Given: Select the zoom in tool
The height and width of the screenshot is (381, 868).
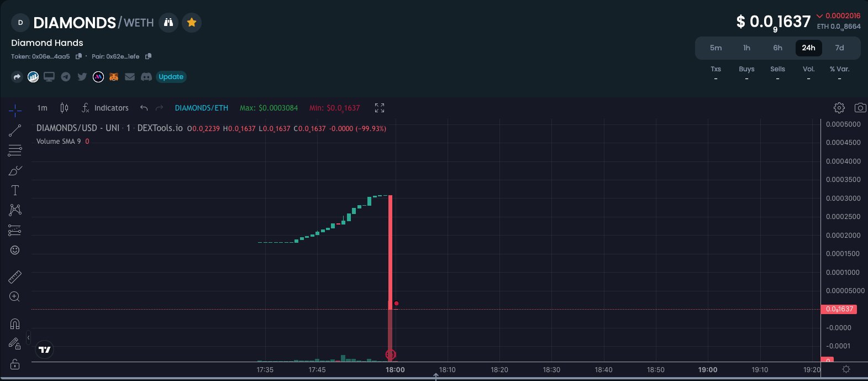Looking at the screenshot, I should pos(15,297).
